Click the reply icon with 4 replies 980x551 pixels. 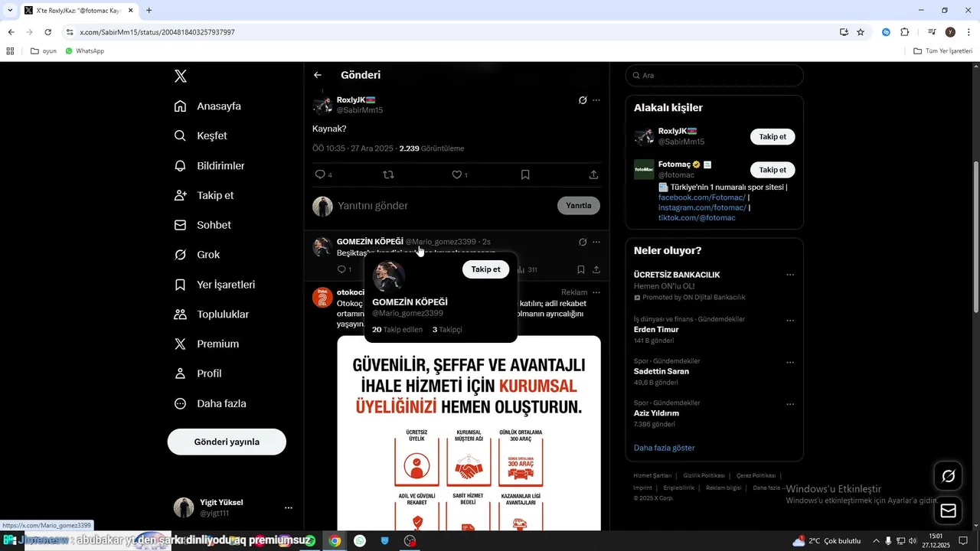click(324, 174)
